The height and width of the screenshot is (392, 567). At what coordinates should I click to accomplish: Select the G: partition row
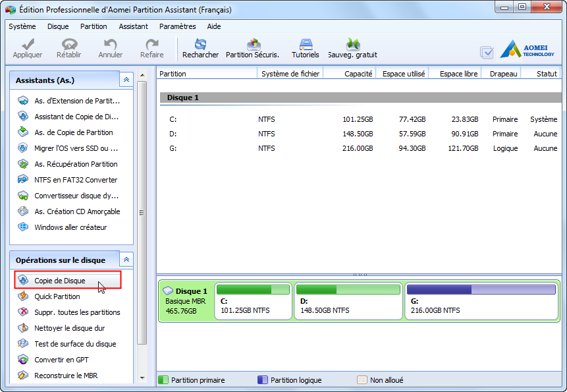point(360,148)
